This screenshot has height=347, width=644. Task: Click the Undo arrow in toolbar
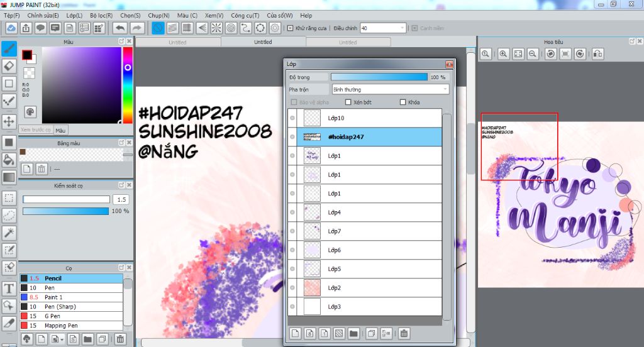tap(120, 28)
